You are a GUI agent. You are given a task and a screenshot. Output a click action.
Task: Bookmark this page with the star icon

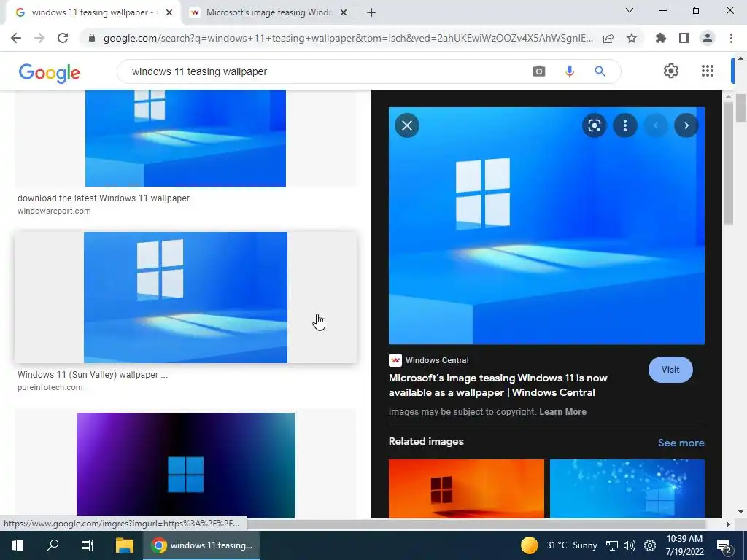(x=632, y=38)
